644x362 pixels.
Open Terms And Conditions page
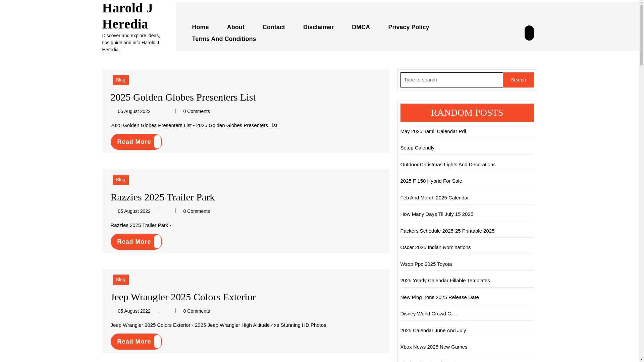224,39
